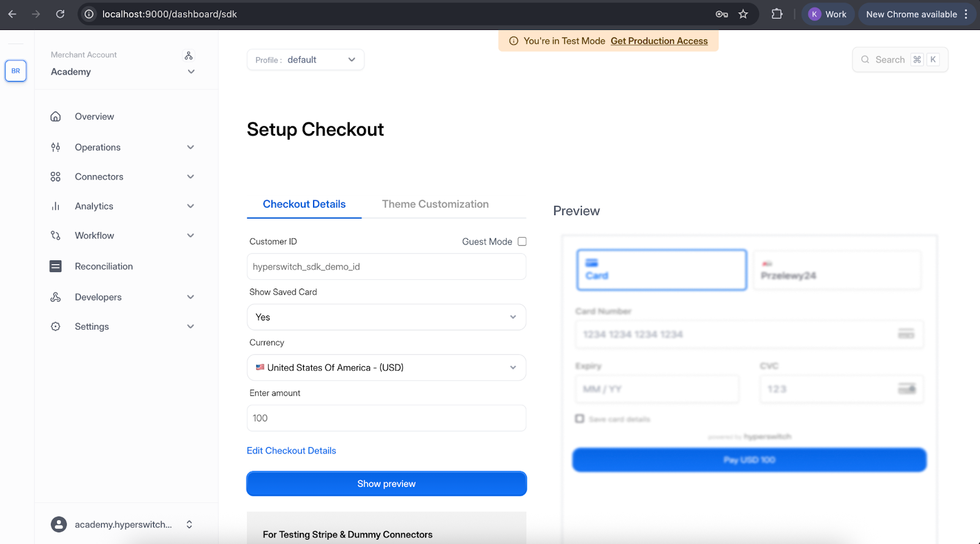Click the BR organization badge
Screen dimensions: 980x544
(x=16, y=71)
